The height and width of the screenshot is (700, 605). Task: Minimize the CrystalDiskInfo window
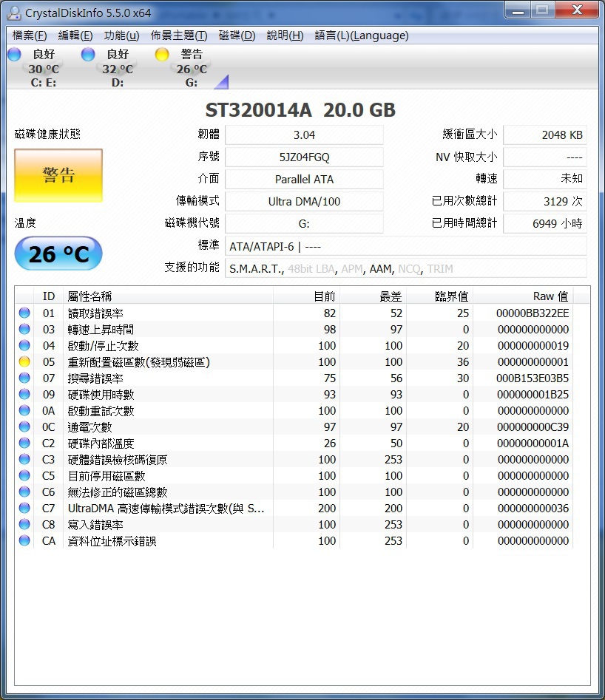(x=518, y=10)
